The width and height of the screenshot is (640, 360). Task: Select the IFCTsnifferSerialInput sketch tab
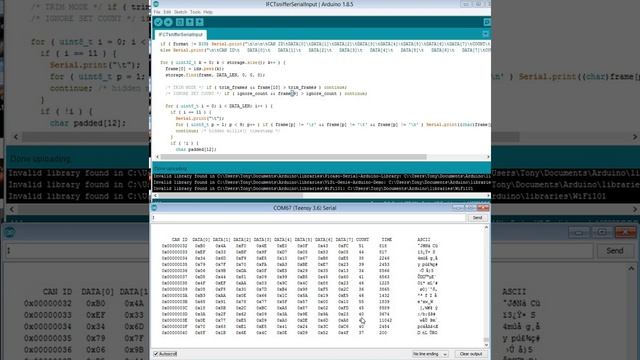pyautogui.click(x=180, y=35)
